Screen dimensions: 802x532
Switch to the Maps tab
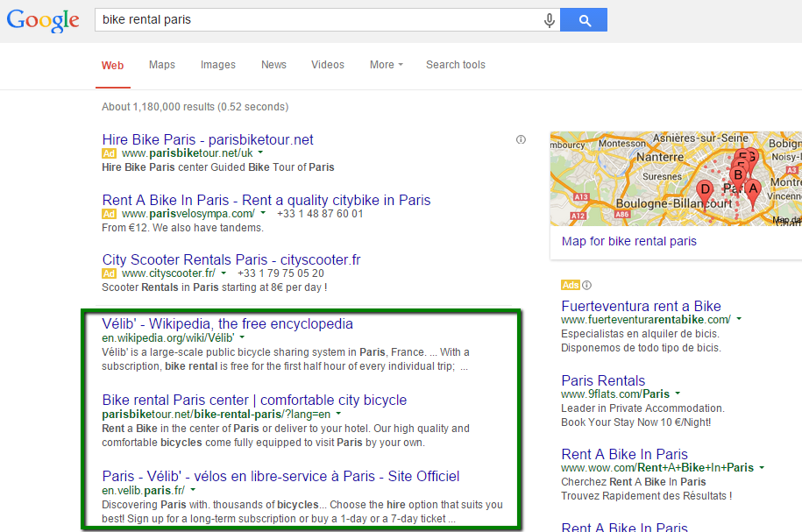coord(161,65)
